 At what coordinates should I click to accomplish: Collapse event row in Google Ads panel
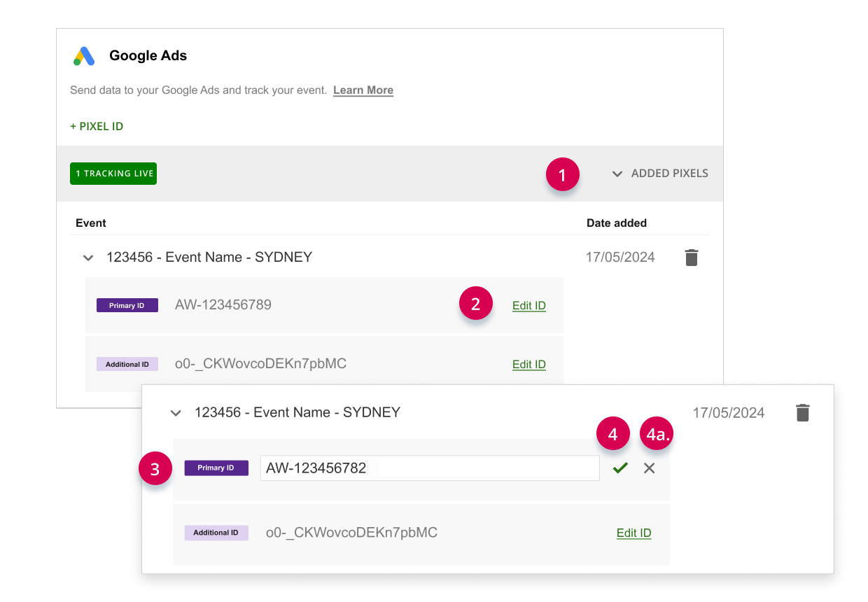click(x=88, y=258)
